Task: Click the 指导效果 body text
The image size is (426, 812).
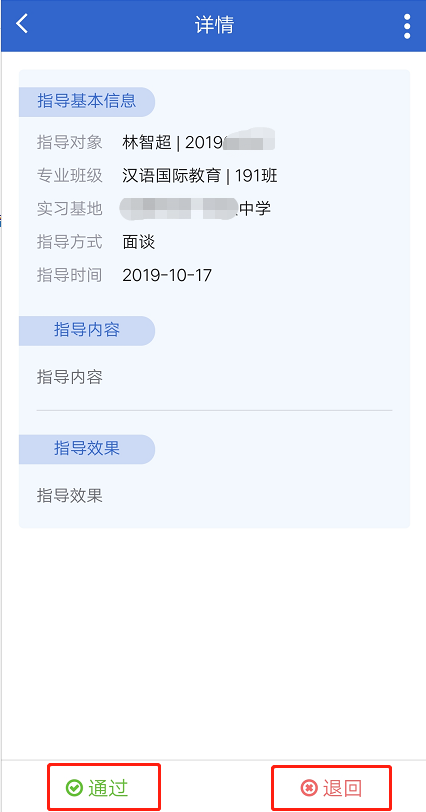Action: (x=70, y=496)
